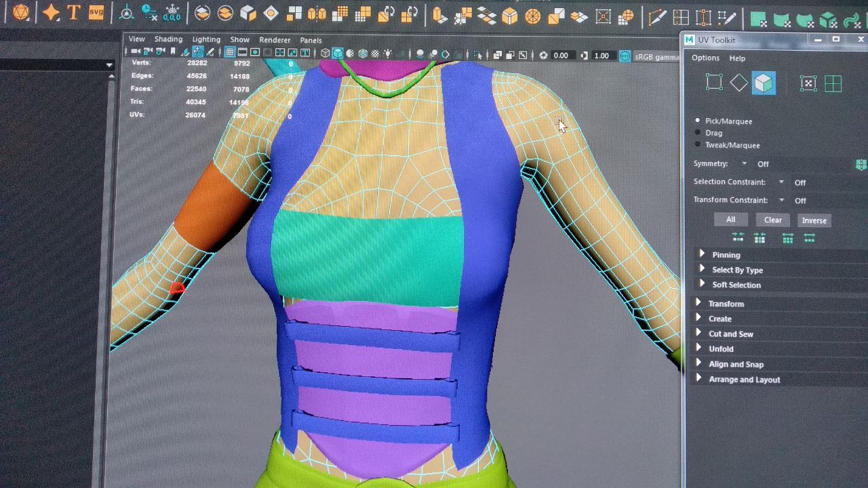Click the Select Camera icon in panel toolbar

(136, 52)
